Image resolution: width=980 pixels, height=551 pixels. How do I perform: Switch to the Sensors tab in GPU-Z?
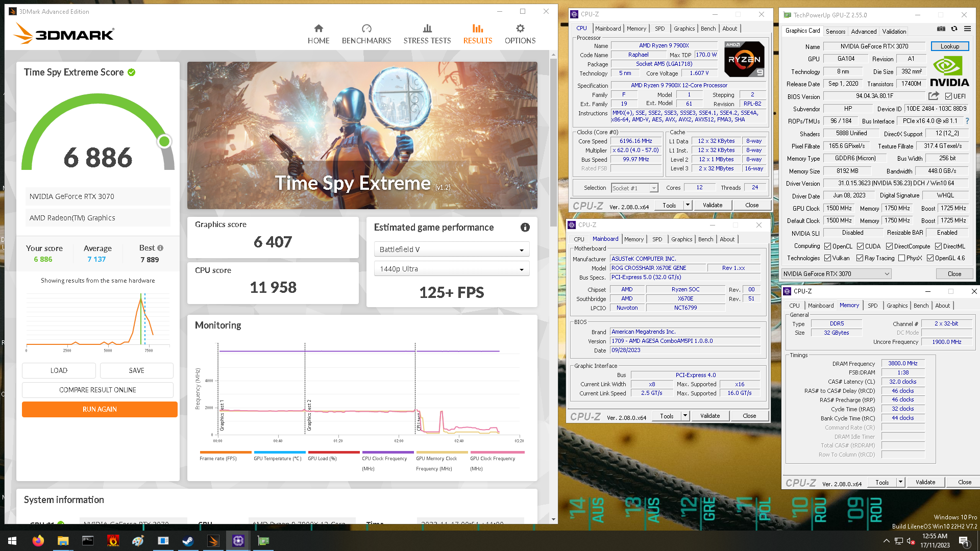[836, 32]
